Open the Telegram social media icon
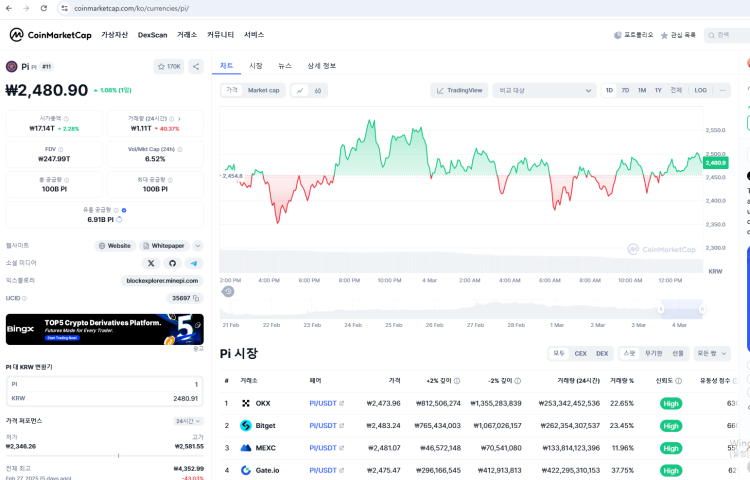 pos(194,263)
